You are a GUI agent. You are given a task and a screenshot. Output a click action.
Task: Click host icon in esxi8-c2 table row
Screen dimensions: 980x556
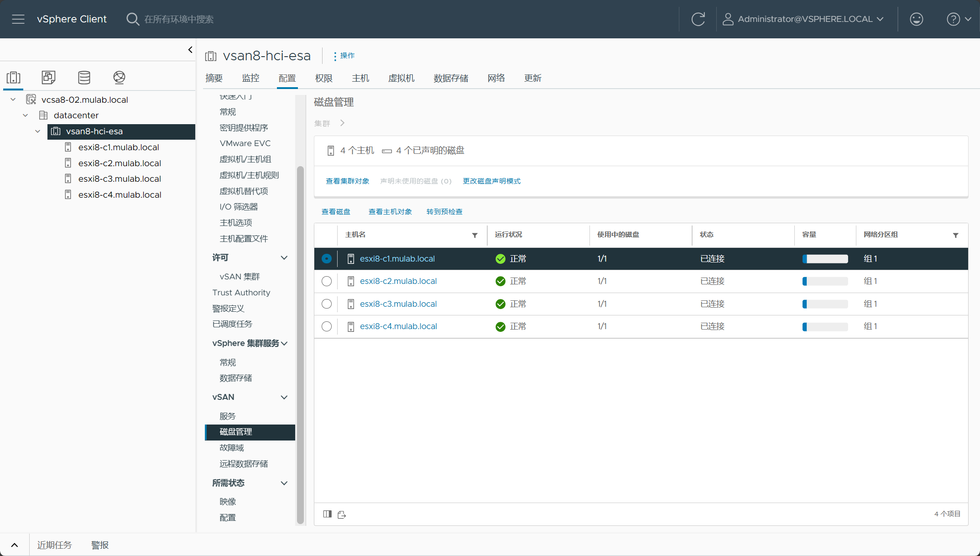(351, 281)
